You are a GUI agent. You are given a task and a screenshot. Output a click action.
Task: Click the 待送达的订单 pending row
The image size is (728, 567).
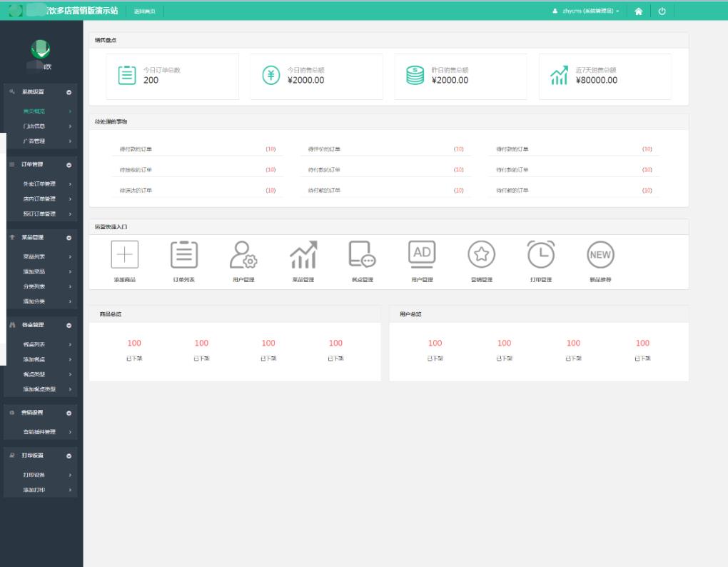click(x=197, y=191)
